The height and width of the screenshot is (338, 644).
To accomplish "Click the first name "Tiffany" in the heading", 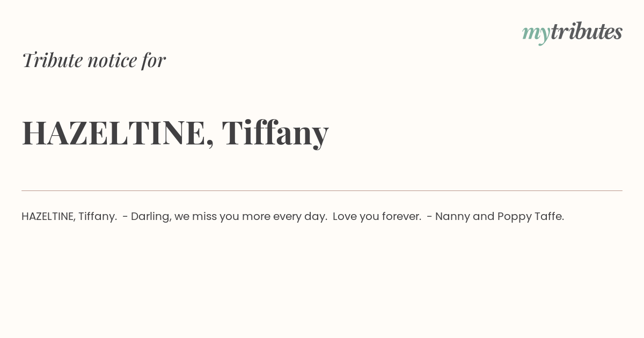I will [x=275, y=133].
